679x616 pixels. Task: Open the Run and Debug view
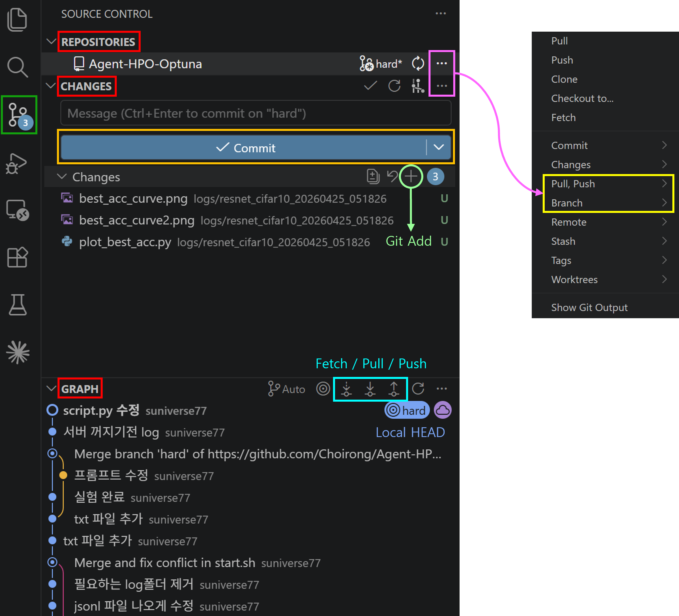(16, 164)
